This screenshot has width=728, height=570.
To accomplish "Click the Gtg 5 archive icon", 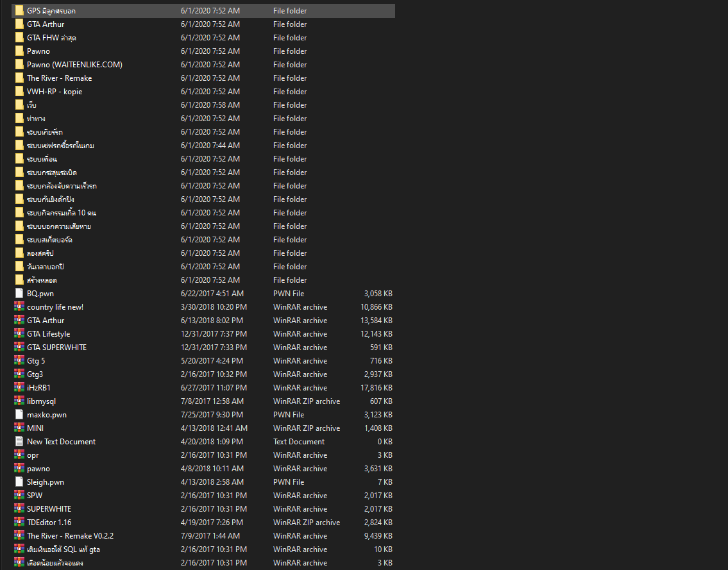I will (x=19, y=361).
